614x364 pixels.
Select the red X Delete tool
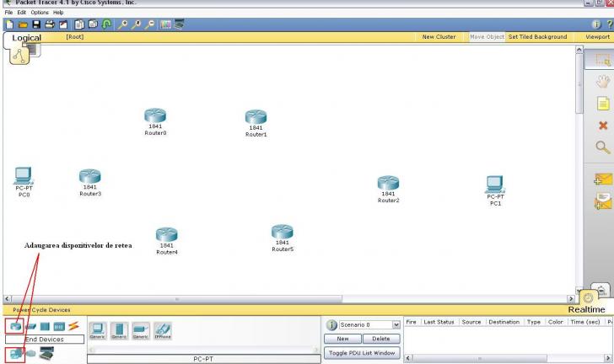603,126
